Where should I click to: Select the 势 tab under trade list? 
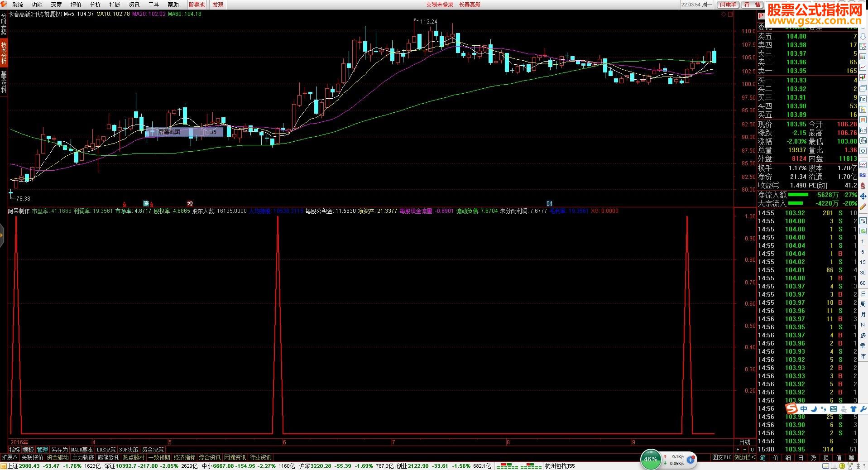[813, 458]
